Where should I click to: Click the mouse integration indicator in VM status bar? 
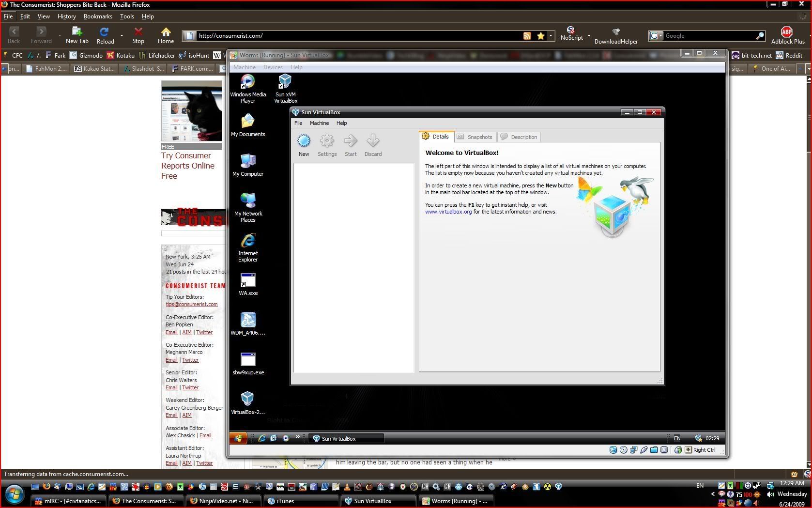(678, 450)
